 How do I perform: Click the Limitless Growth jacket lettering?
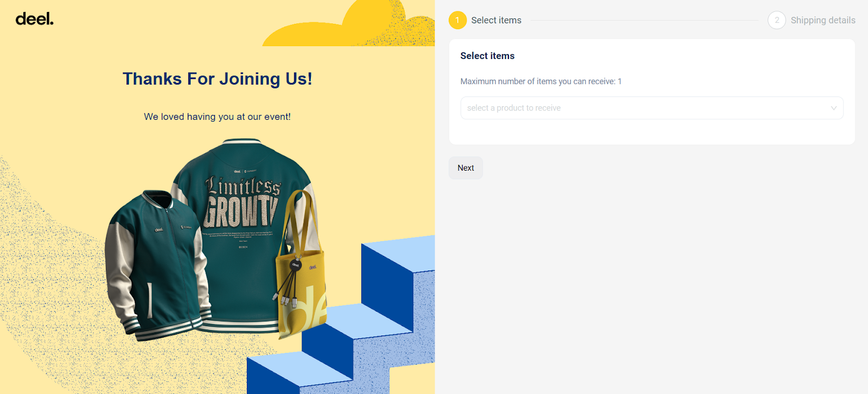coord(242,202)
